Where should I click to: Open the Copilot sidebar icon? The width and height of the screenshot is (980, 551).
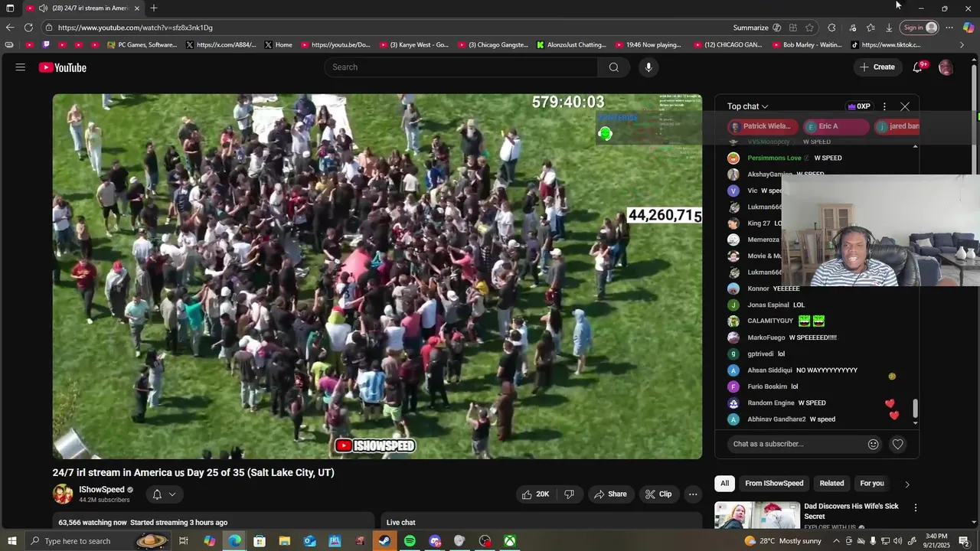coord(969,28)
